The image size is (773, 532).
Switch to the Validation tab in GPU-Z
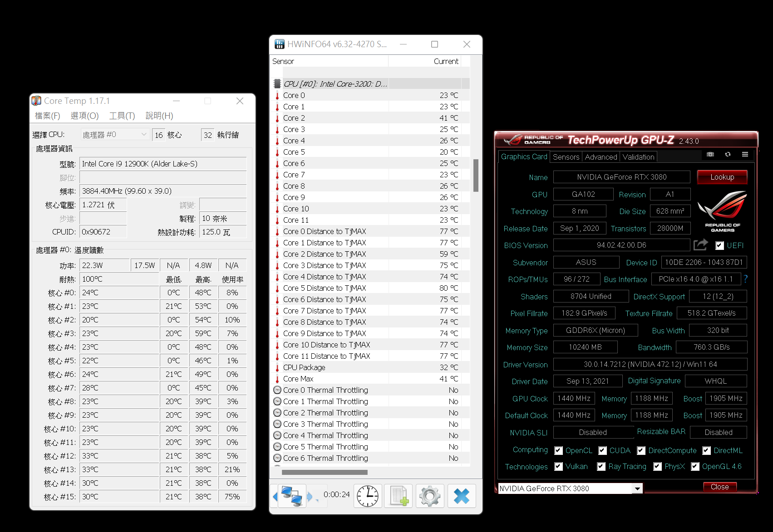(638, 157)
